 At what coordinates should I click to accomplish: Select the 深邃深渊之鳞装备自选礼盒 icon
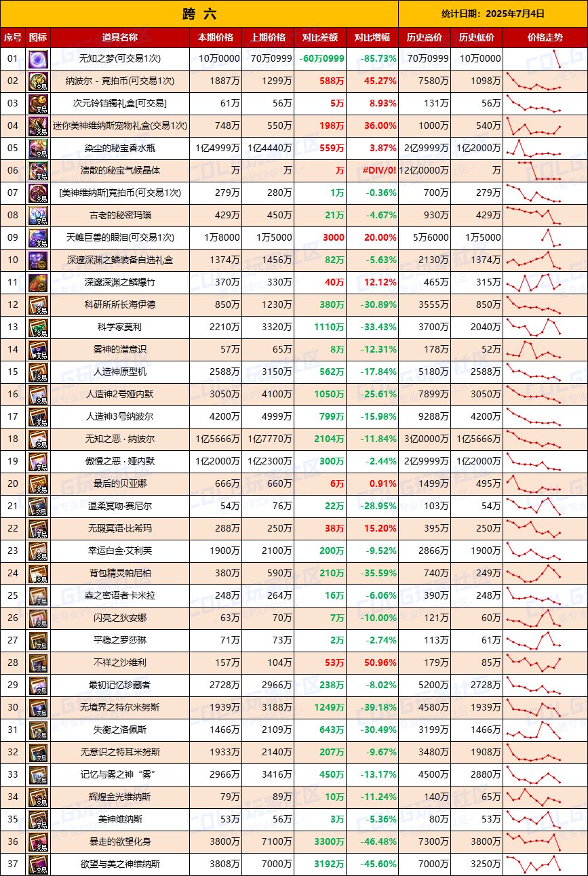tap(38, 260)
